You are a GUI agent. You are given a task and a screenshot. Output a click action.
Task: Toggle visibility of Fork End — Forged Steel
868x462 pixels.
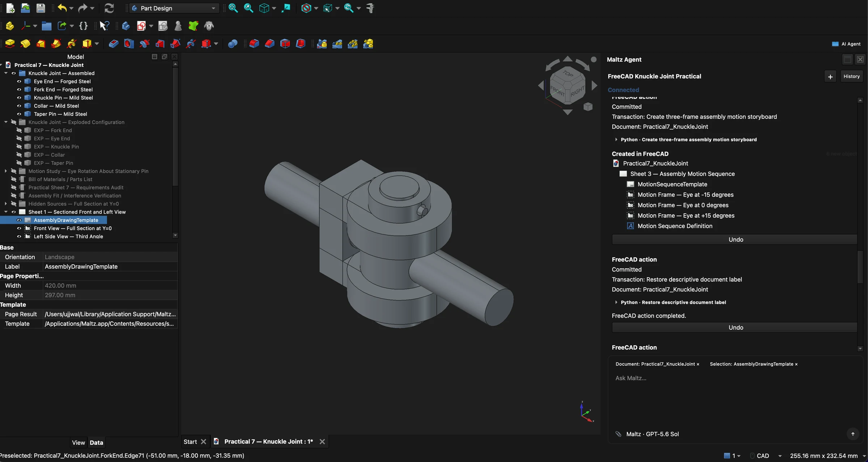pyautogui.click(x=19, y=89)
